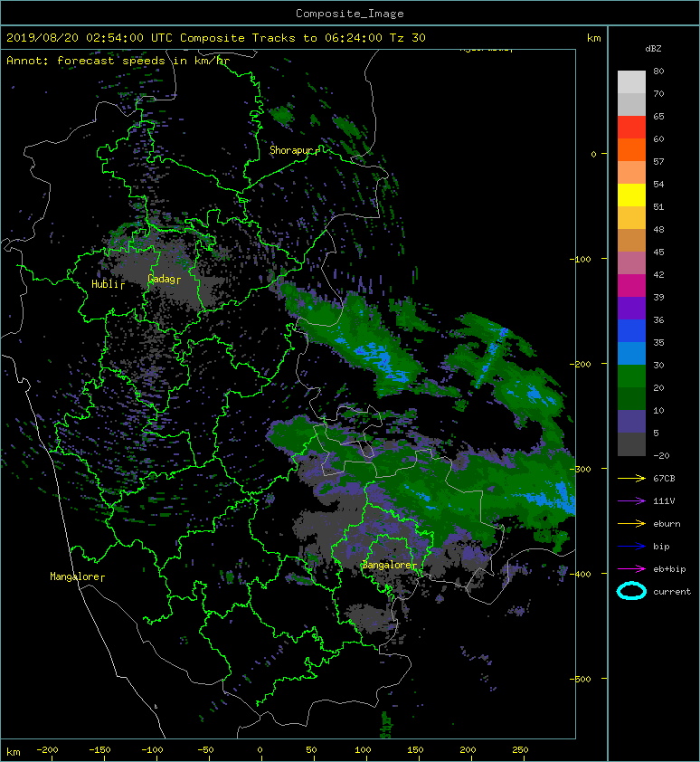Click the 0 mark on the horizontal km axis
The image size is (700, 762).
[x=260, y=750]
